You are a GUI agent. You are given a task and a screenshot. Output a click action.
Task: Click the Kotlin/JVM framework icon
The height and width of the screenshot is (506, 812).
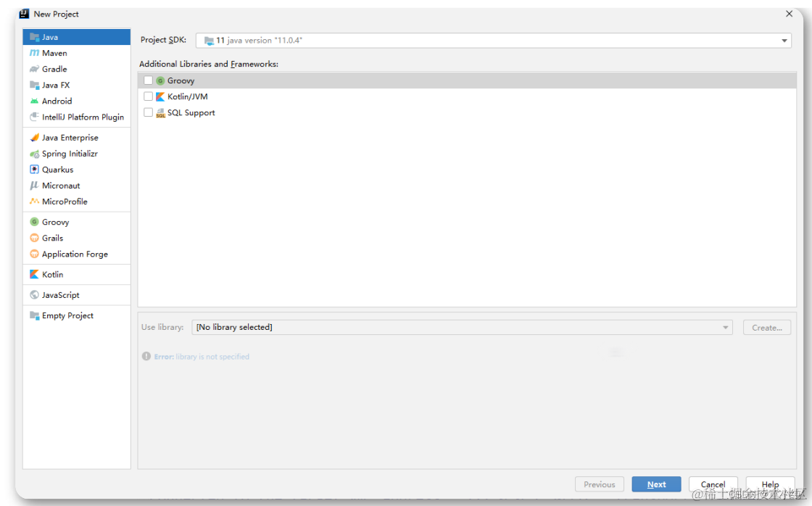[x=160, y=97]
